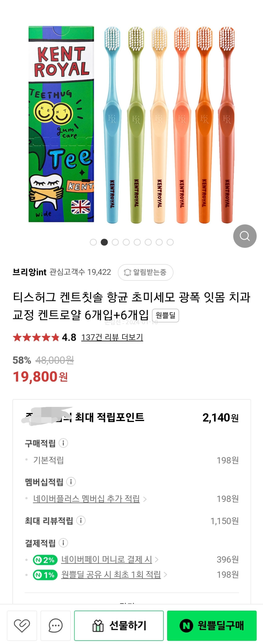Click info icon next to 멤버십적립

[71, 482]
